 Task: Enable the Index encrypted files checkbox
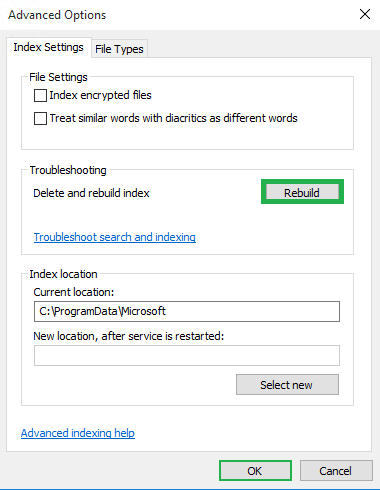click(x=40, y=95)
